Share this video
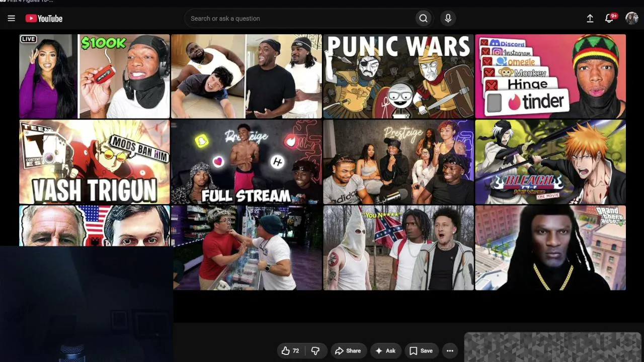Viewport: 644px width, 362px height. (348, 351)
